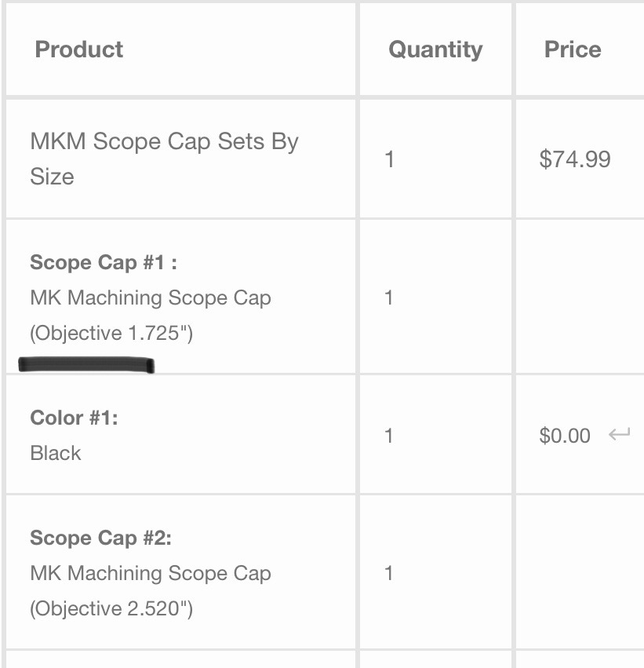This screenshot has height=668, width=644.
Task: Click the empty price cell for Scope Cap #2
Action: click(x=580, y=571)
